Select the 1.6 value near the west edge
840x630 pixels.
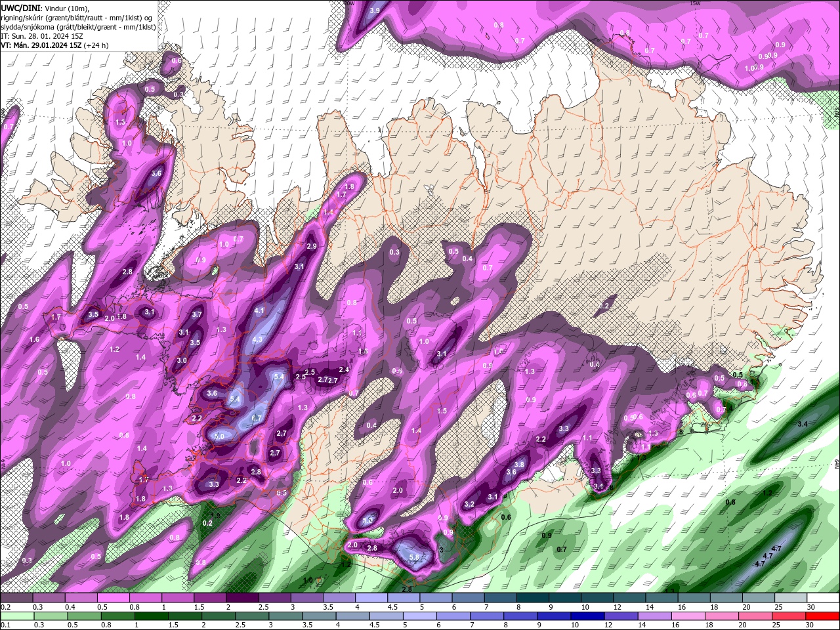34,340
